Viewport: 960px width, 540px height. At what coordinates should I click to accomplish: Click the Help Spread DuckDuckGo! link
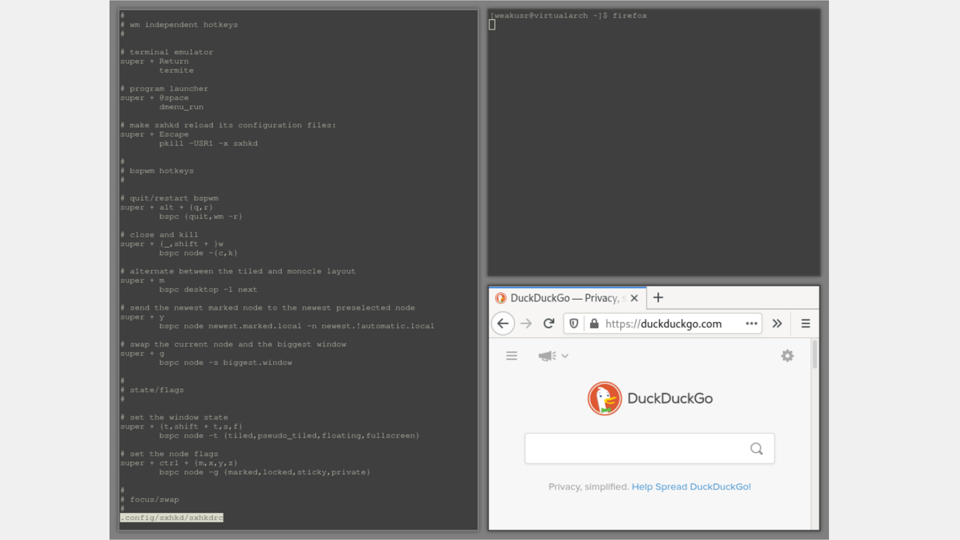tap(691, 487)
